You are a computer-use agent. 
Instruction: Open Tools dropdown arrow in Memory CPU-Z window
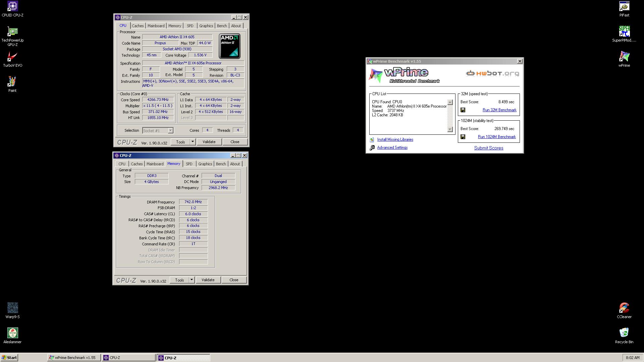(192, 280)
